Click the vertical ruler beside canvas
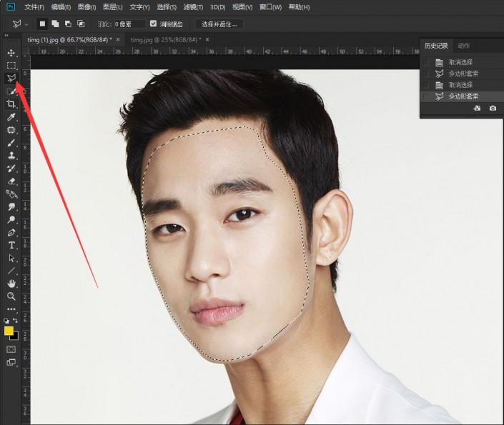Viewport: 504px width, 425px height. [x=26, y=239]
